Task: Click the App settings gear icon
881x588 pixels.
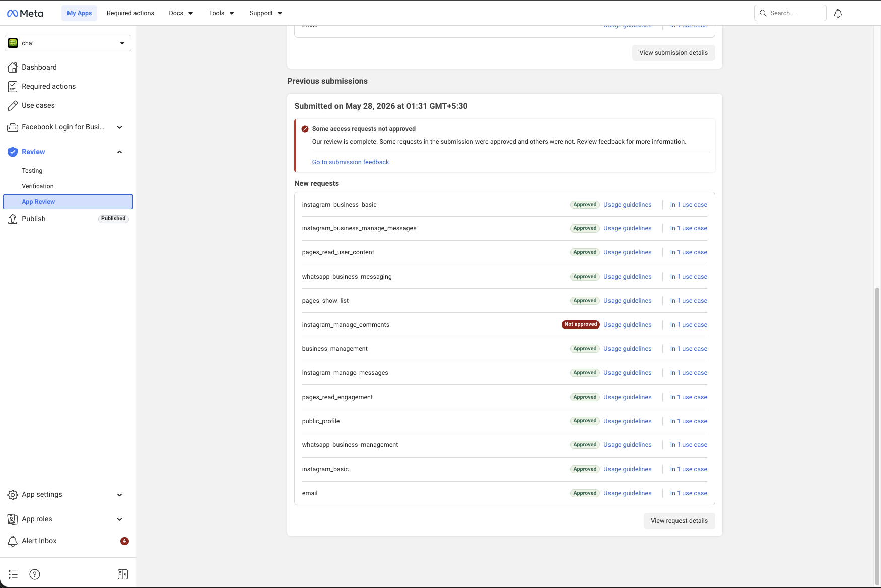Action: [x=13, y=495]
